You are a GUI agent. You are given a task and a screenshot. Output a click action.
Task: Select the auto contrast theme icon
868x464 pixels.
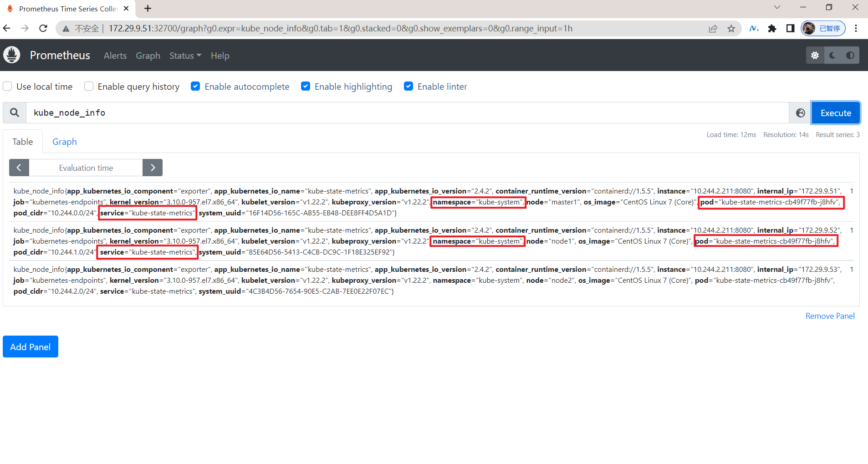[x=850, y=55]
